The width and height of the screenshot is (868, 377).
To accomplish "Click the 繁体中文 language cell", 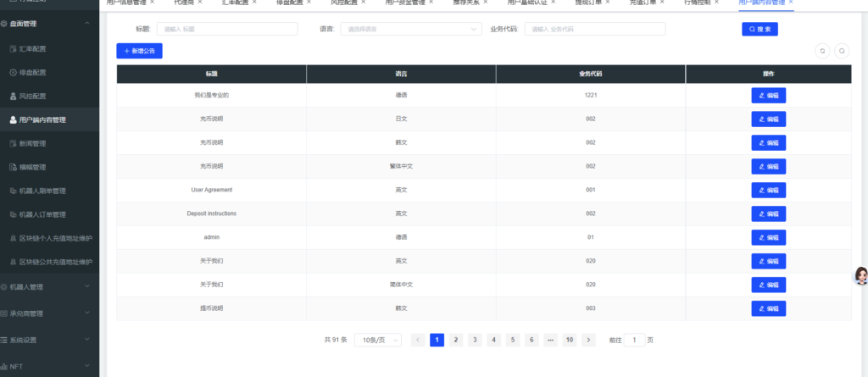I will point(401,166).
